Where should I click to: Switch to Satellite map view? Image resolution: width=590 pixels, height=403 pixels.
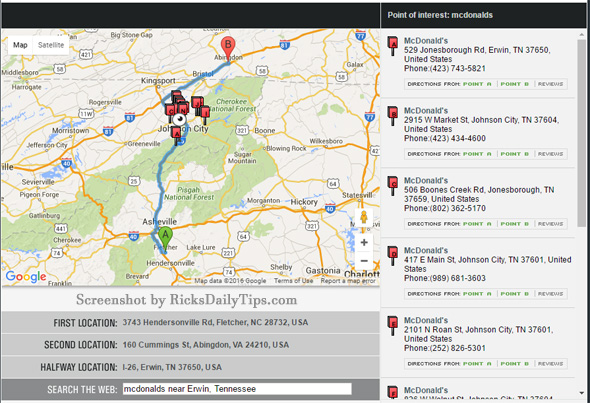coord(51,45)
